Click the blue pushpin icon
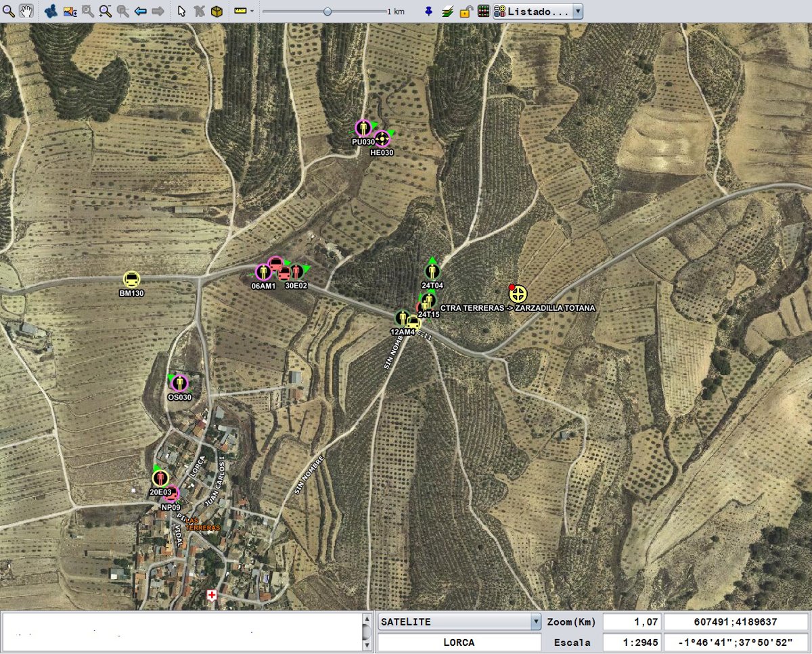Image resolution: width=812 pixels, height=654 pixels. 429,11
